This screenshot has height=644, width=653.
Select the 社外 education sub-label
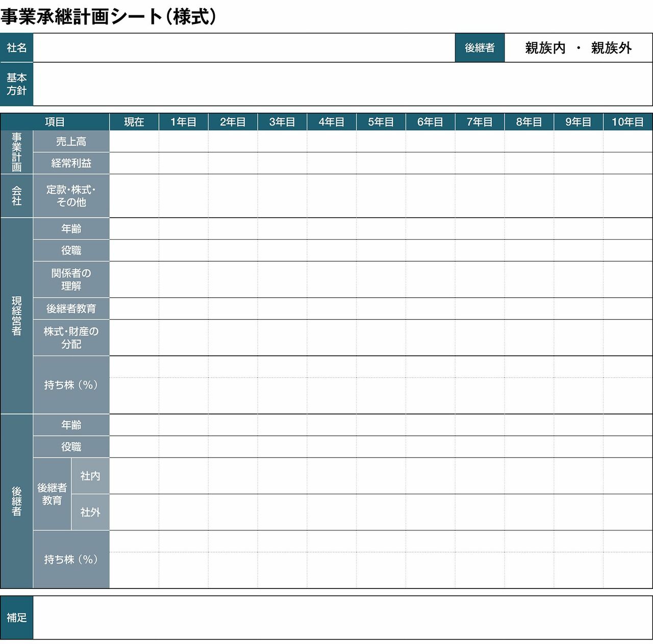90,512
